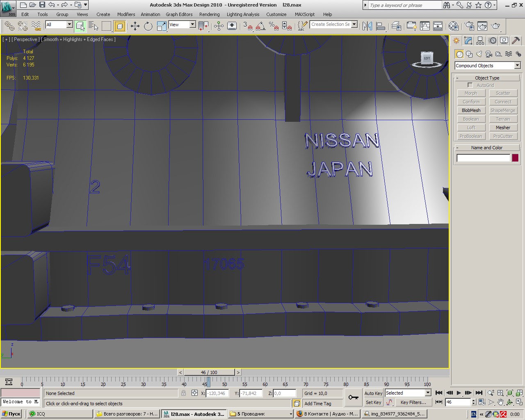Open the Modifiers menu
The height and width of the screenshot is (420, 525).
(x=126, y=14)
